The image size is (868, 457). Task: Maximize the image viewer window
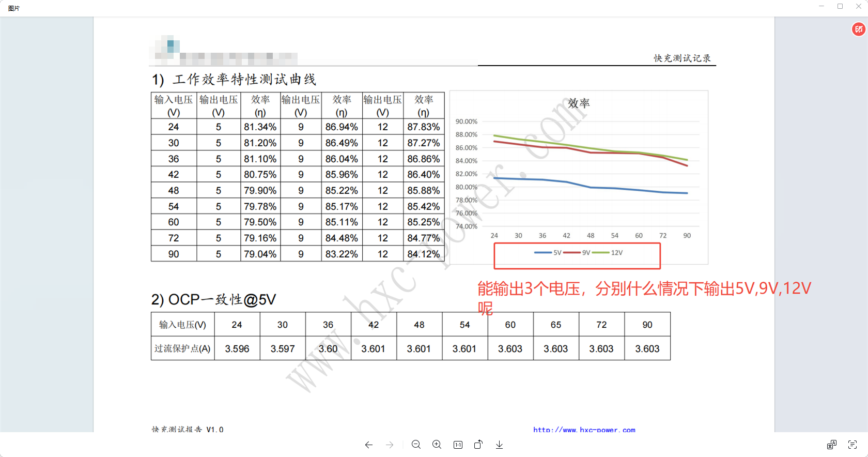tap(840, 6)
